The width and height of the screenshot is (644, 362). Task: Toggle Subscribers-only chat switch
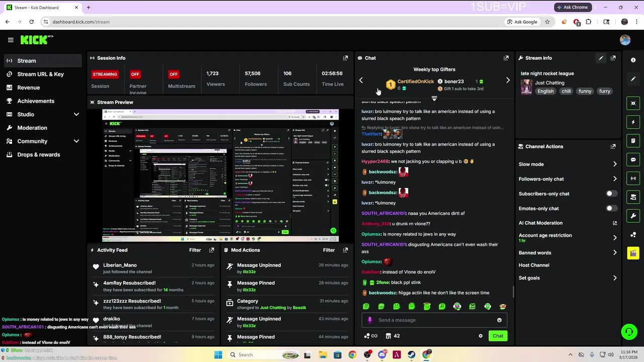point(611,194)
